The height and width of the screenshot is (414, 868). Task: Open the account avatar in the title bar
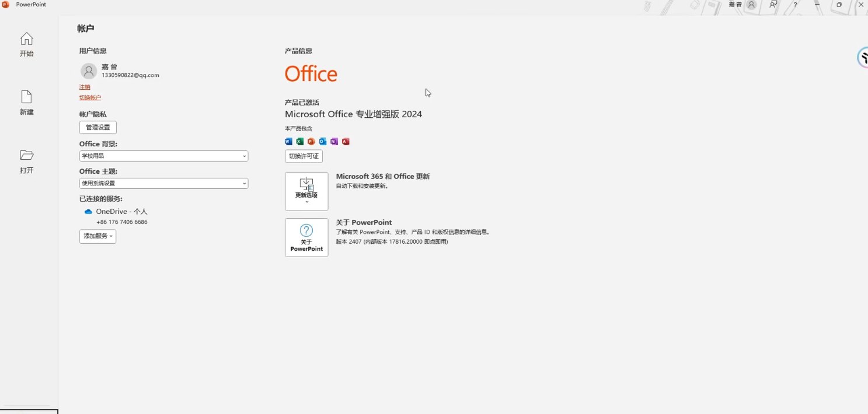pos(752,5)
